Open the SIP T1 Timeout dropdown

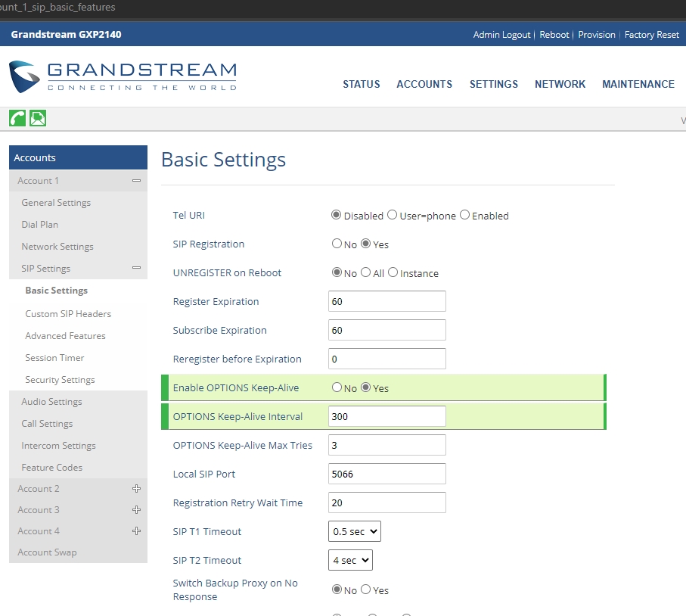pos(355,532)
